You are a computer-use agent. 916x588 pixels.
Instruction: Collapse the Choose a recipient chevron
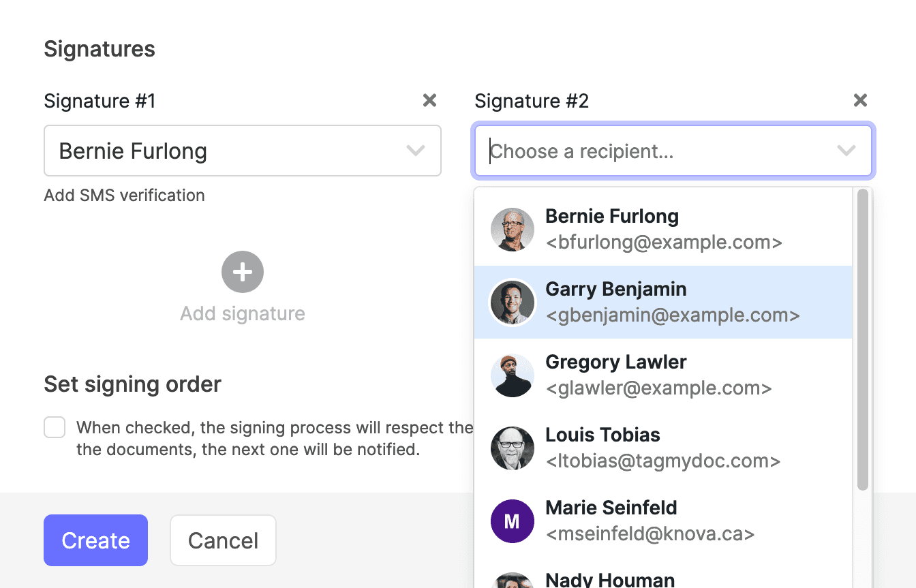tap(846, 151)
